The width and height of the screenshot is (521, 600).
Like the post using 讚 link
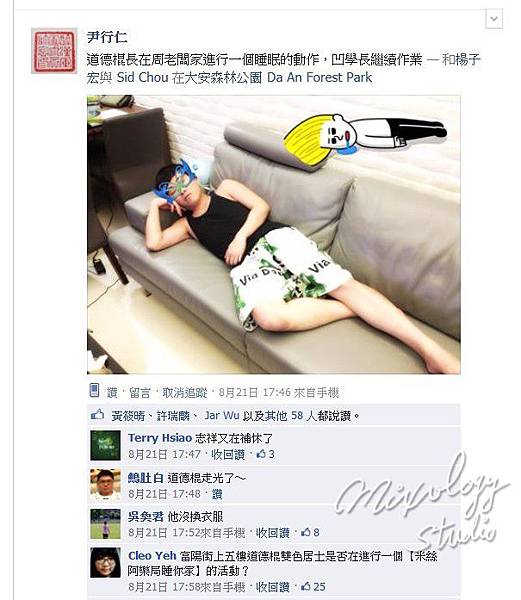[x=112, y=393]
